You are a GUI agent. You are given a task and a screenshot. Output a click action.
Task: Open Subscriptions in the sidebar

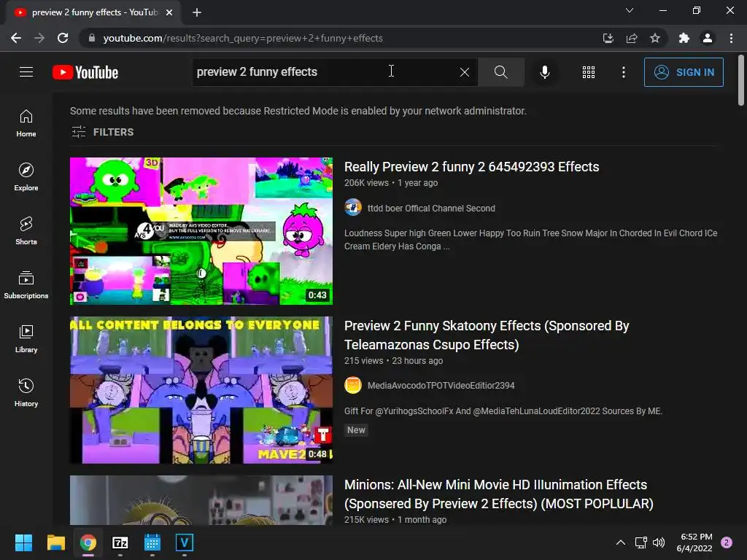[26, 285]
